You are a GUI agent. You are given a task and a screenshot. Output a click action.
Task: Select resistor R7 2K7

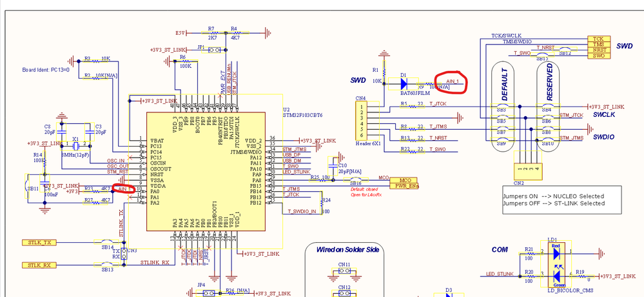[x=212, y=32]
